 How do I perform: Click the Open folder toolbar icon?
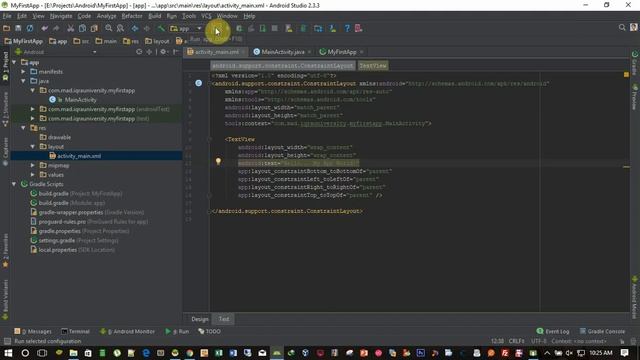coord(7,28)
